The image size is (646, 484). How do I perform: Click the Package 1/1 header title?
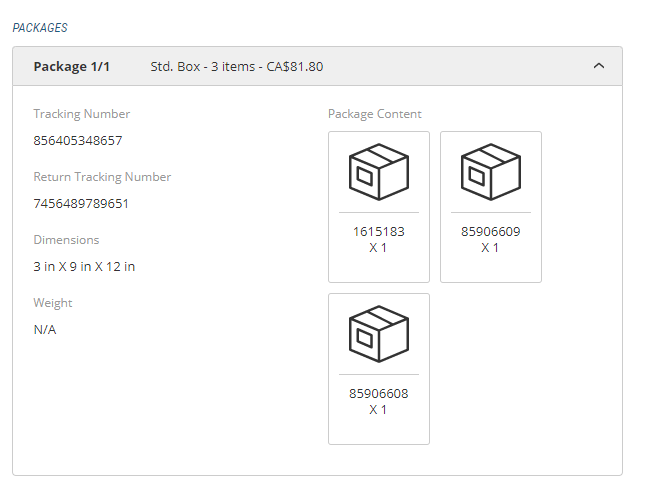pos(72,67)
